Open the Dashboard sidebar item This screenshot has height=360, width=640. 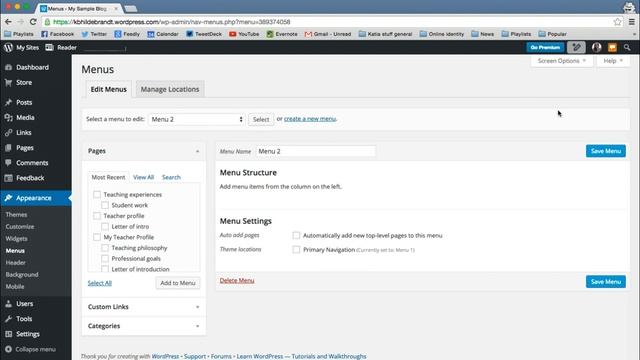[x=32, y=67]
